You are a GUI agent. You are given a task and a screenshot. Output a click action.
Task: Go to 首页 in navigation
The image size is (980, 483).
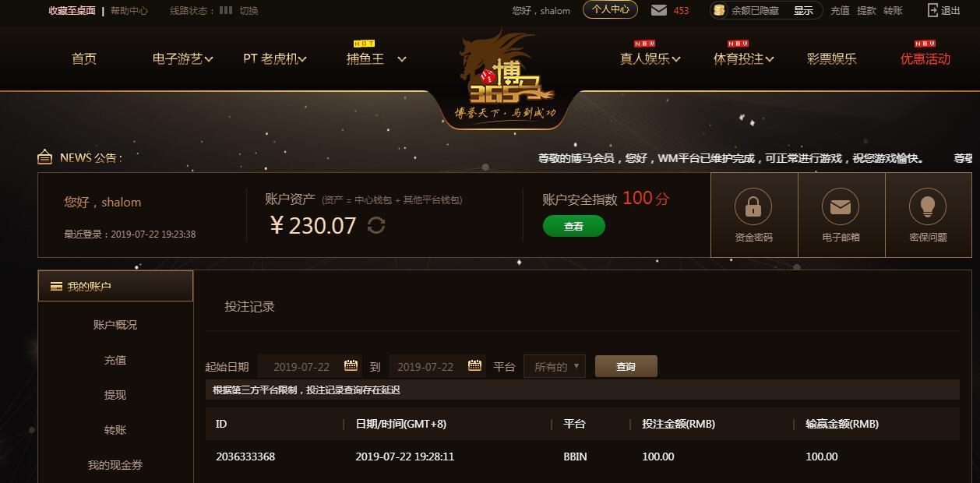[84, 58]
